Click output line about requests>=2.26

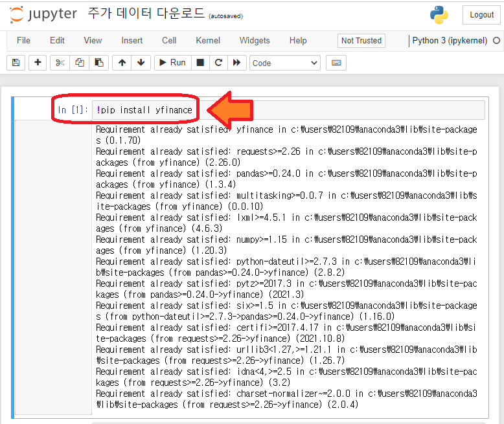click(x=286, y=157)
